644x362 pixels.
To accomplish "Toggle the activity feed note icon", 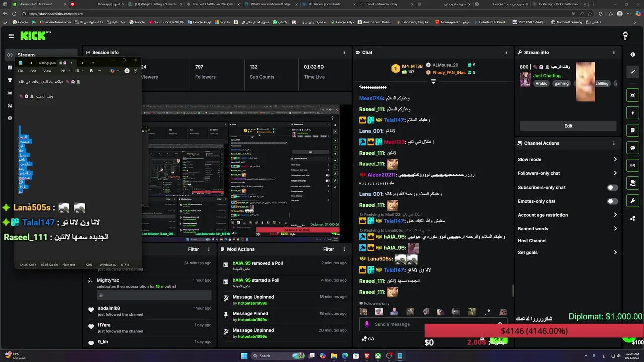I will 633,130.
